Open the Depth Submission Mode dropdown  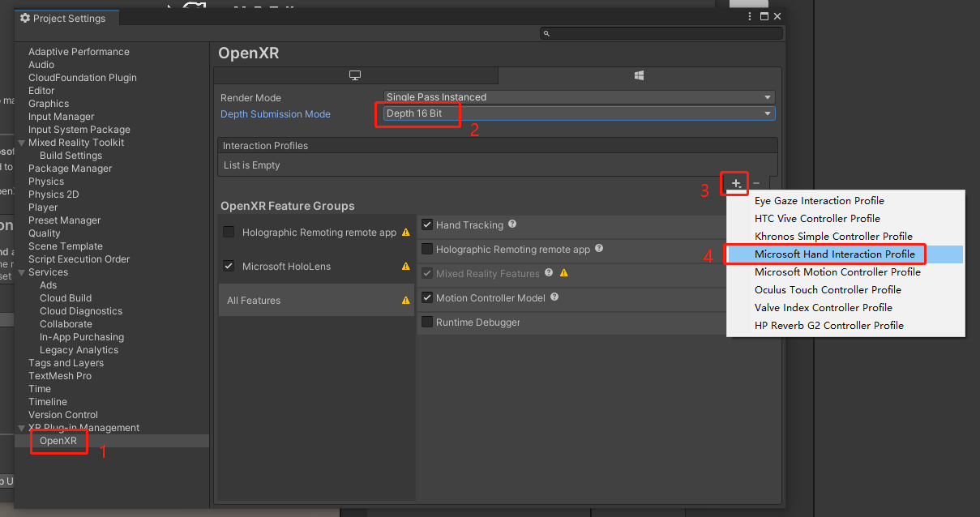click(579, 113)
